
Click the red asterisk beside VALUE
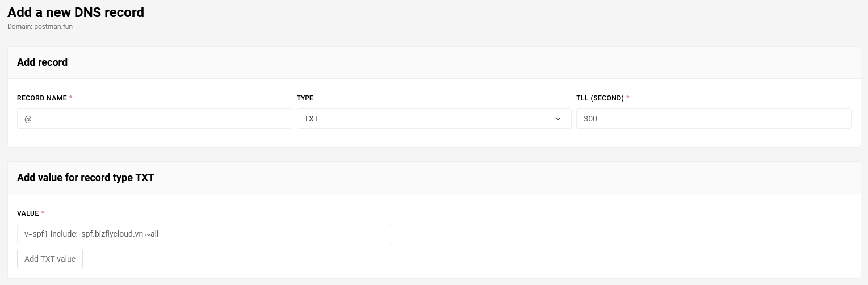pos(43,213)
